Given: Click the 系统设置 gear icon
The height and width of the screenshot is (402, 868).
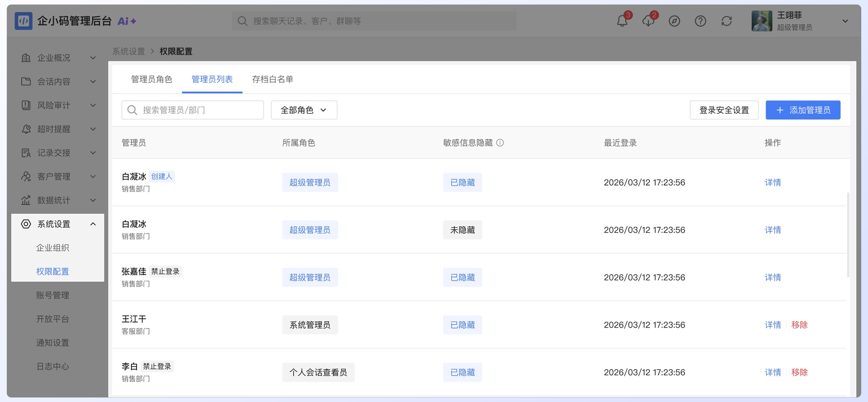Looking at the screenshot, I should [x=26, y=224].
